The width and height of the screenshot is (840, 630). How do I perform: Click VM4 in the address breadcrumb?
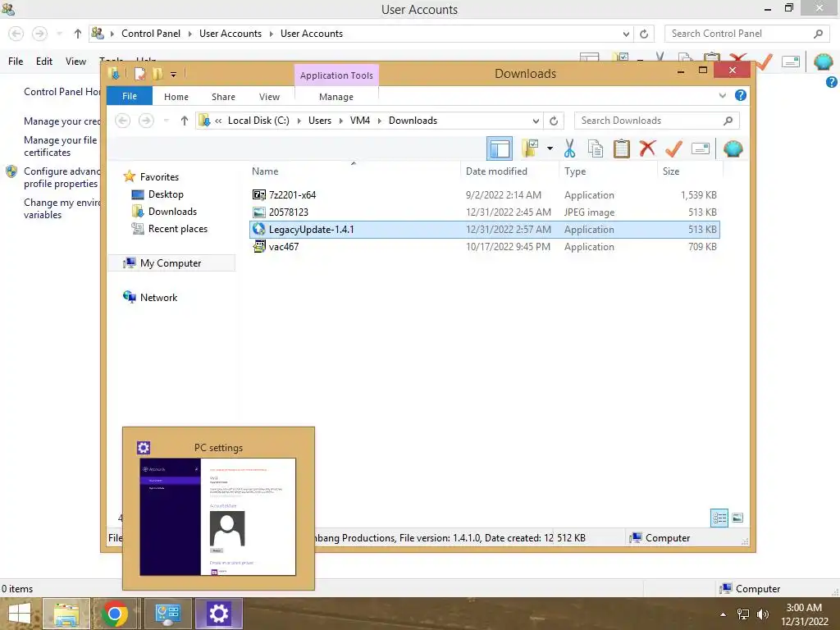360,121
